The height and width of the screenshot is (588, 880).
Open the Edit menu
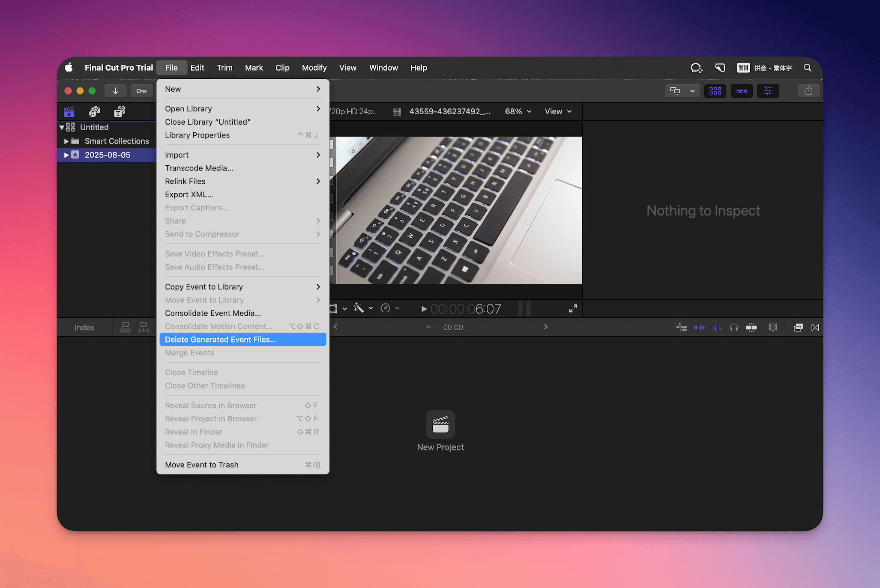pyautogui.click(x=197, y=68)
